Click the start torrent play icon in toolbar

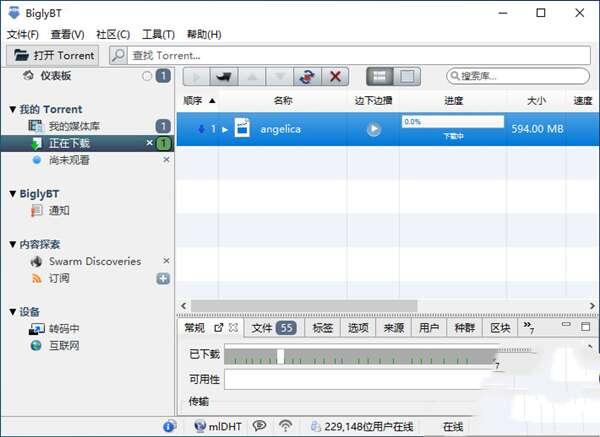(x=196, y=77)
